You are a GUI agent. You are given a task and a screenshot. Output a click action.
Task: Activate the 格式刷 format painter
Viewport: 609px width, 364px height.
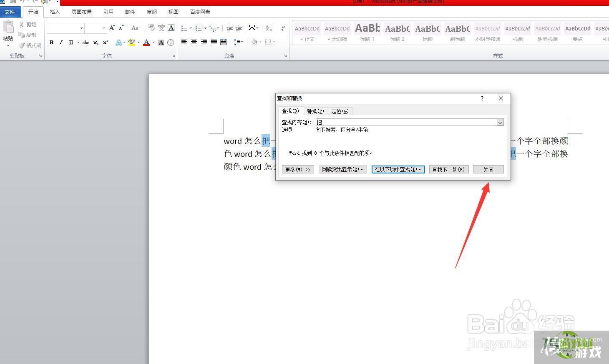pos(30,45)
